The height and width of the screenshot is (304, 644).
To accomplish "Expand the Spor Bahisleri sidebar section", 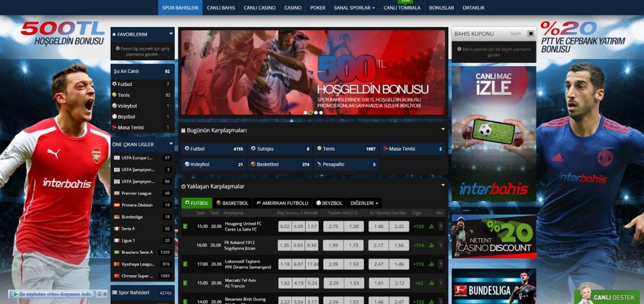I will [143, 293].
